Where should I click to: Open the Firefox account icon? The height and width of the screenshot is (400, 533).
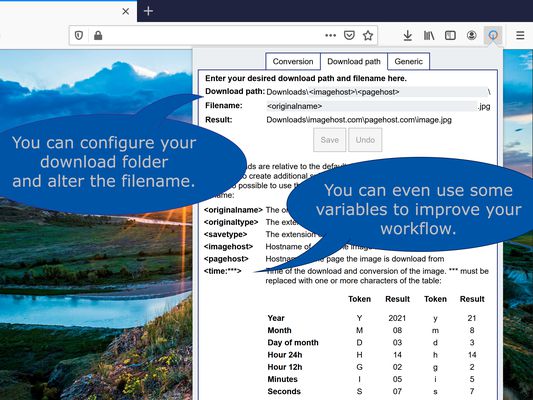point(471,35)
